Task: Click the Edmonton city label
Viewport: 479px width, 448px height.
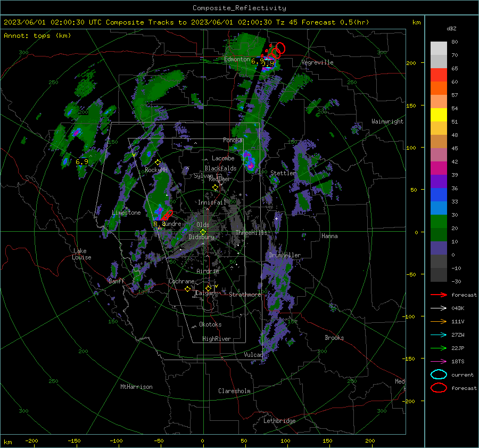Action: point(237,59)
